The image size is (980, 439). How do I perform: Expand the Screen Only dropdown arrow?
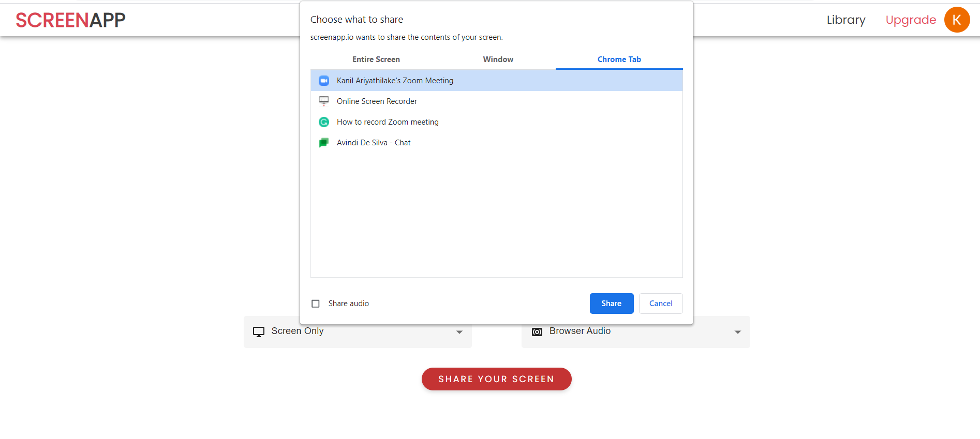click(459, 332)
